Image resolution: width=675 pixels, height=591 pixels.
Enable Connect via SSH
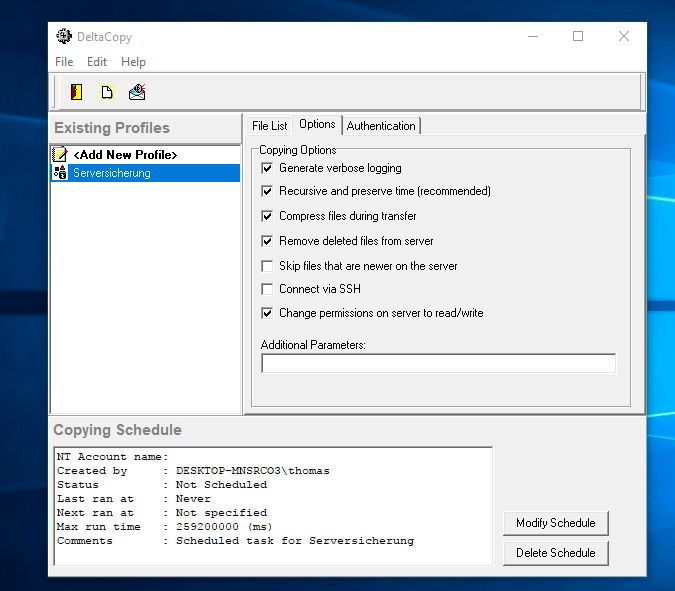(x=267, y=289)
